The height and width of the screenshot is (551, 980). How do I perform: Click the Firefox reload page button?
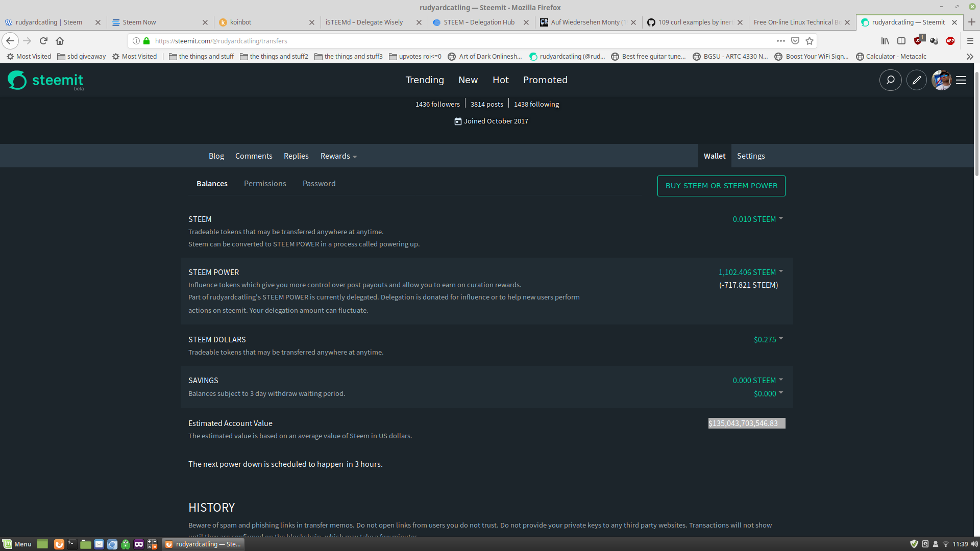(x=43, y=41)
